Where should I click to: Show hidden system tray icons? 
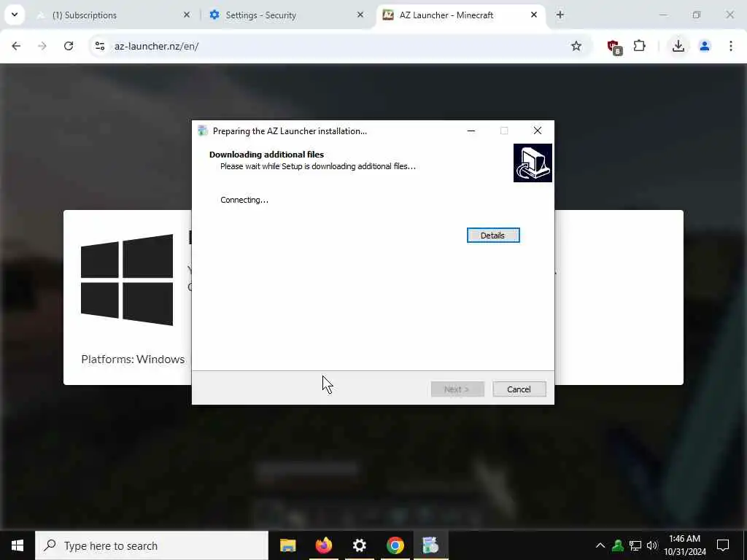[x=600, y=545]
